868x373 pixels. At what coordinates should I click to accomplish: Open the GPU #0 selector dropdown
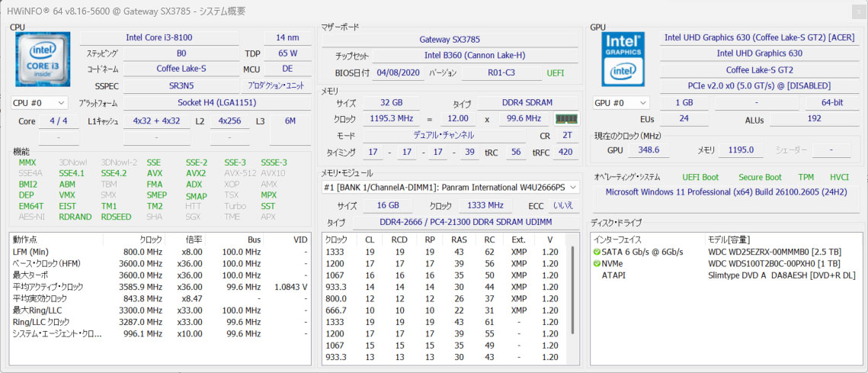pyautogui.click(x=622, y=103)
